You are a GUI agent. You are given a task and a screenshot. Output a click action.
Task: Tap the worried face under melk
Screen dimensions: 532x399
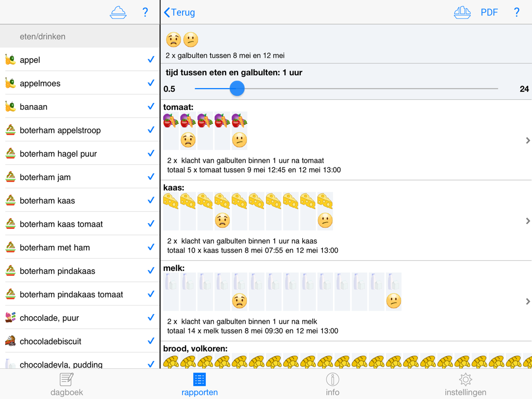239,301
